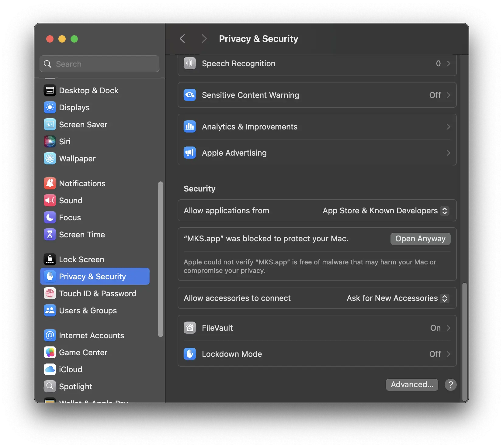503x448 pixels.
Task: Click the Notifications bell icon
Action: (50, 184)
